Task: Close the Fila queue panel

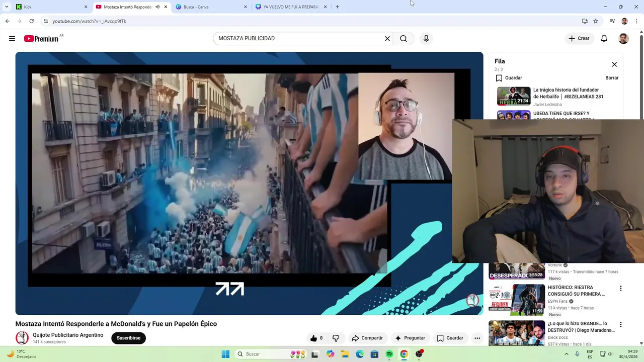Action: [x=614, y=64]
